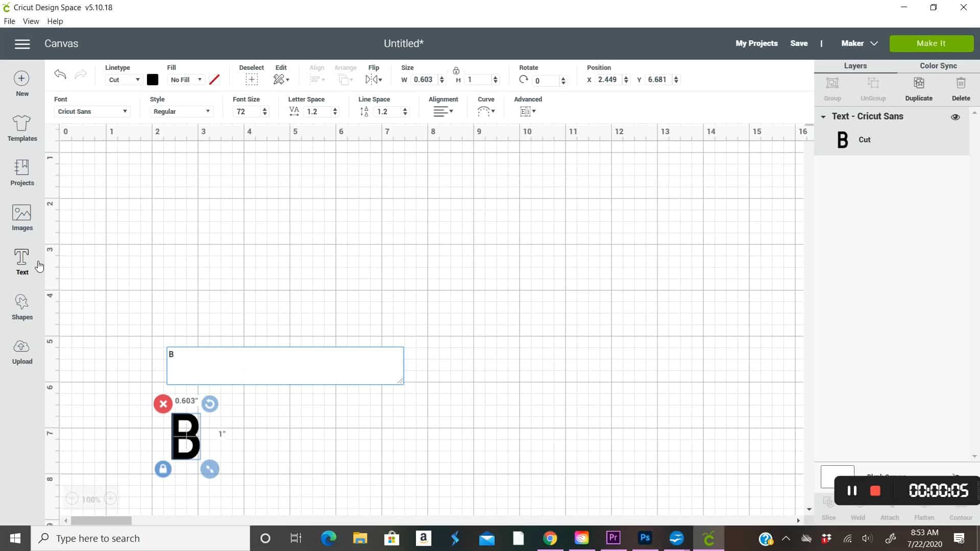Viewport: 980px width, 551px height.
Task: Switch to the Color Sync tab
Action: click(x=938, y=66)
